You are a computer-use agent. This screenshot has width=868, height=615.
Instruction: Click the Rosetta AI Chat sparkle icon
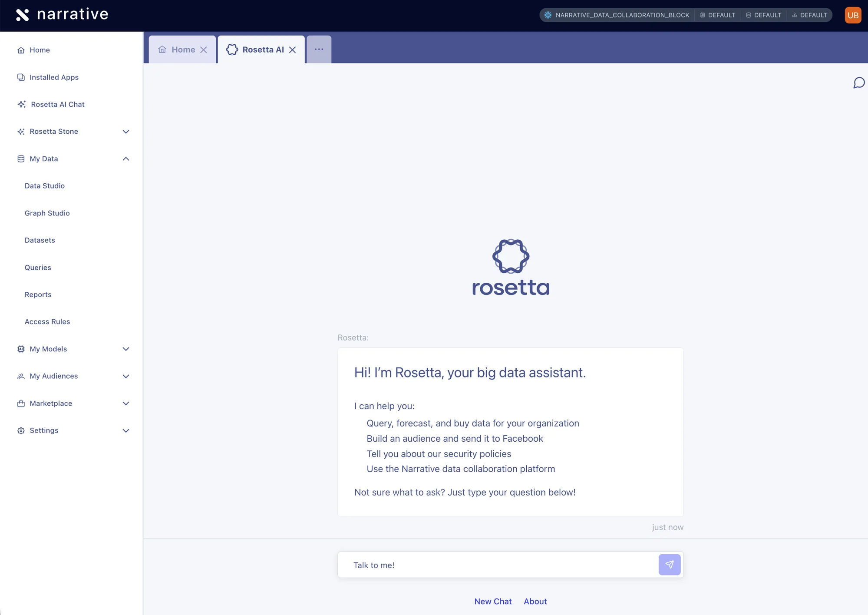22,104
